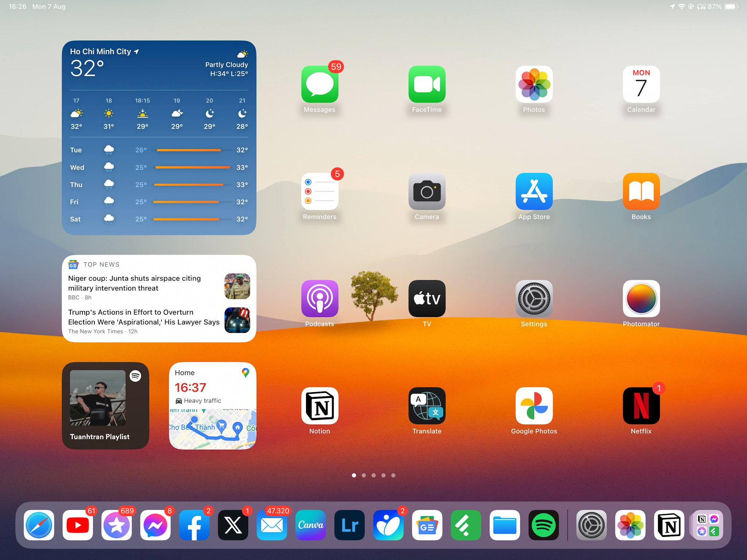Open the Niger coup news headline
The width and height of the screenshot is (747, 560).
click(135, 283)
